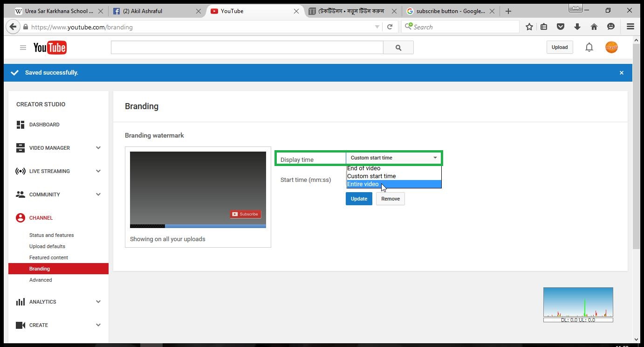The height and width of the screenshot is (347, 644).
Task: Click the Subscribe watermark in preview
Action: [x=245, y=214]
